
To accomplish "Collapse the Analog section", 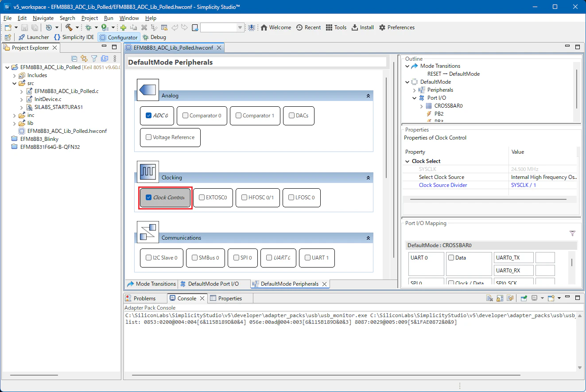I will coord(368,96).
